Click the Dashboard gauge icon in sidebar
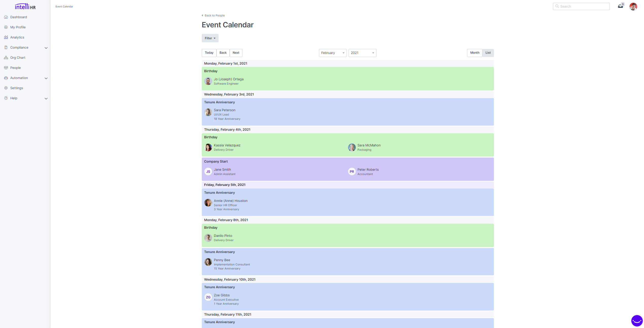644x328 pixels. (6, 17)
